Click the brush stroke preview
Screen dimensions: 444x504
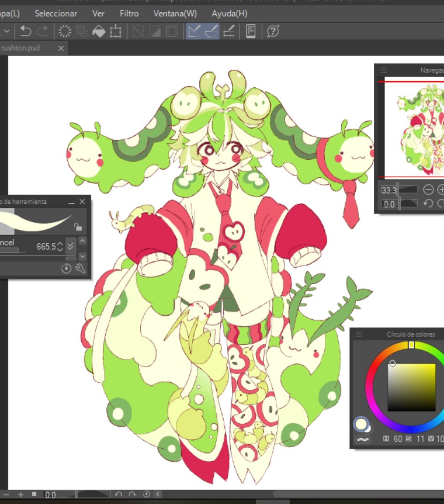point(43,221)
